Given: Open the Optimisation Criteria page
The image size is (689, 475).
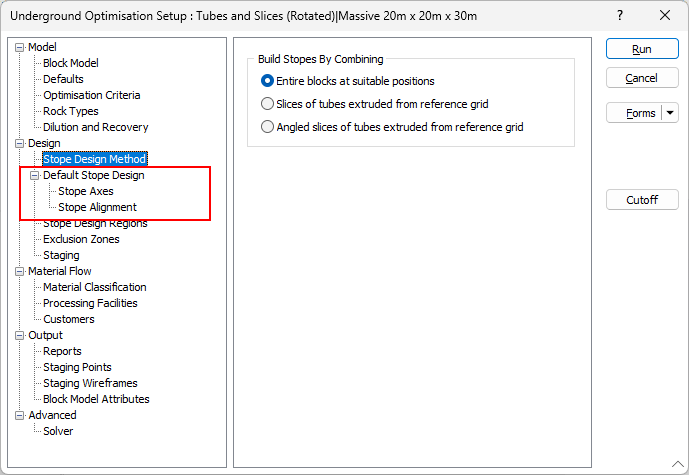Looking at the screenshot, I should pos(92,95).
